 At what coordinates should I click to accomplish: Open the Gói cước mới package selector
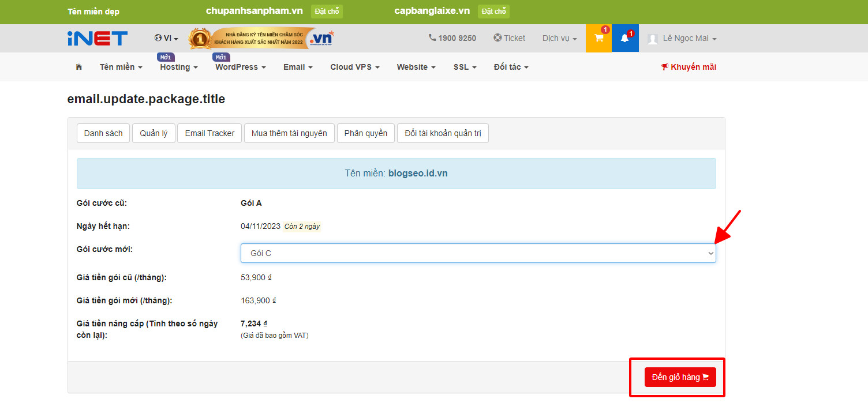coord(478,253)
